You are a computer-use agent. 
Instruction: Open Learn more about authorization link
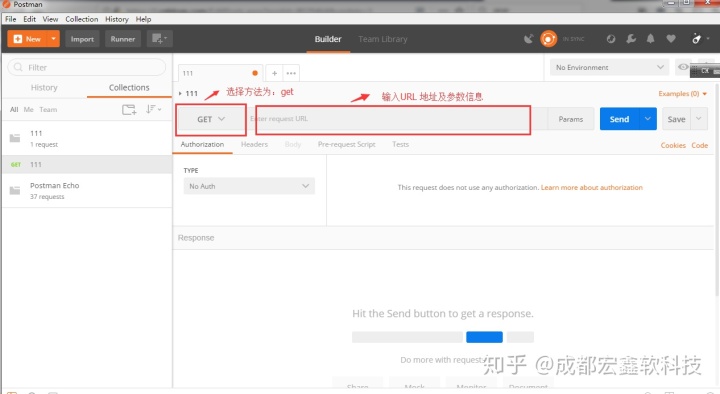coord(592,187)
